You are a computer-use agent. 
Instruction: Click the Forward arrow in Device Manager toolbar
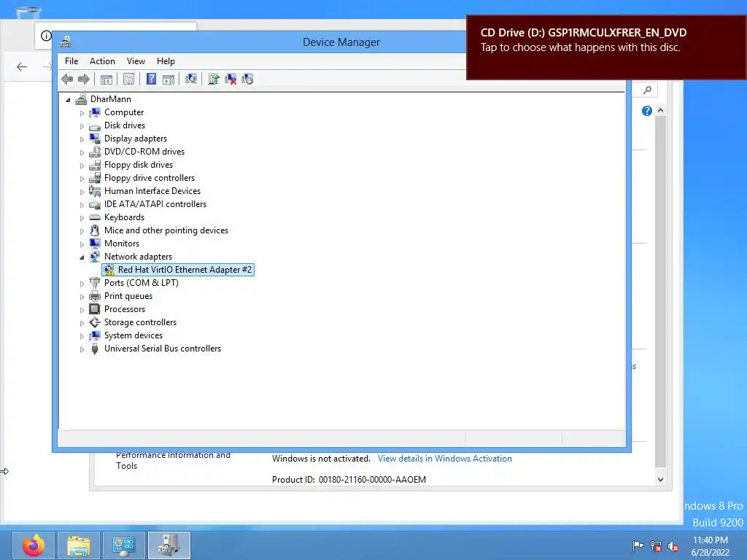(x=83, y=79)
